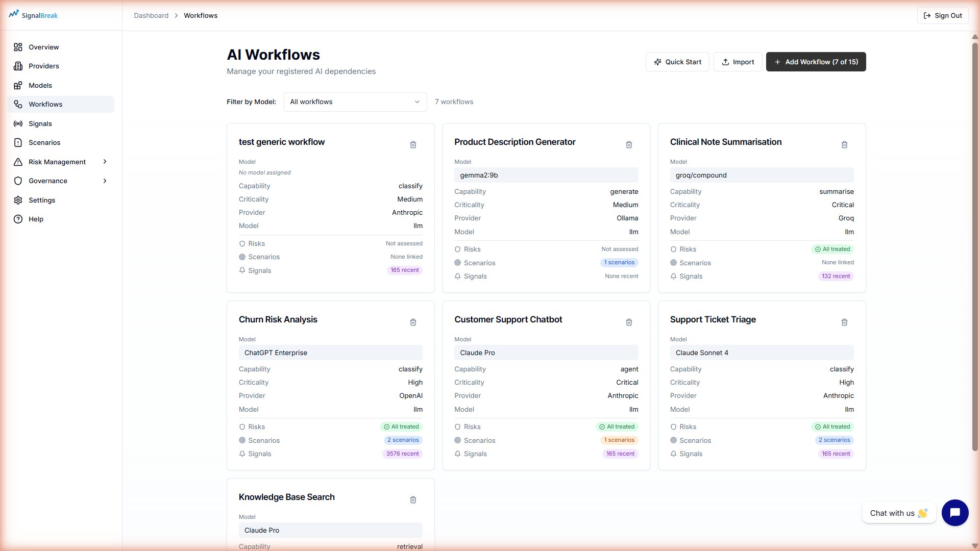Delete the test generic workflow via trash icon
980x551 pixels.
(x=413, y=144)
